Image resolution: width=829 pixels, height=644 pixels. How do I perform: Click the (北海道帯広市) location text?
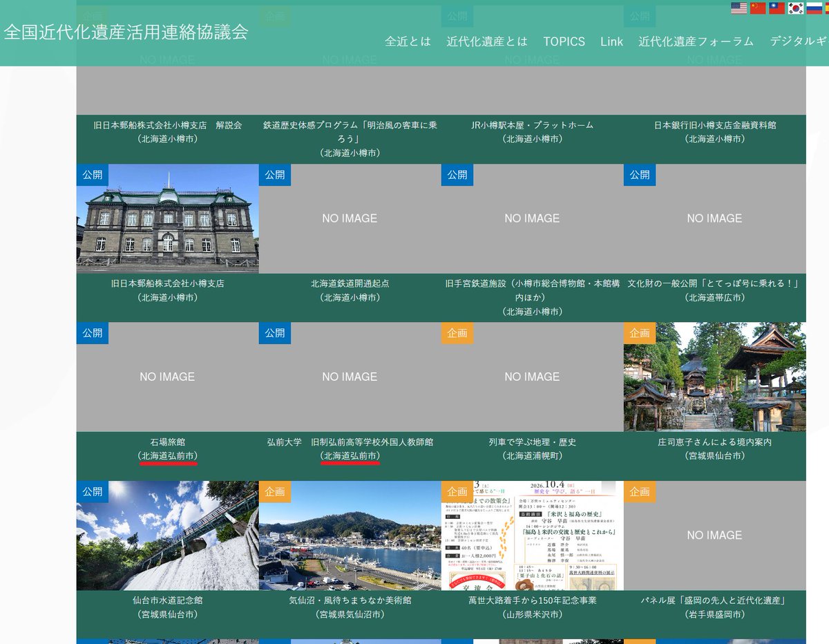click(715, 297)
